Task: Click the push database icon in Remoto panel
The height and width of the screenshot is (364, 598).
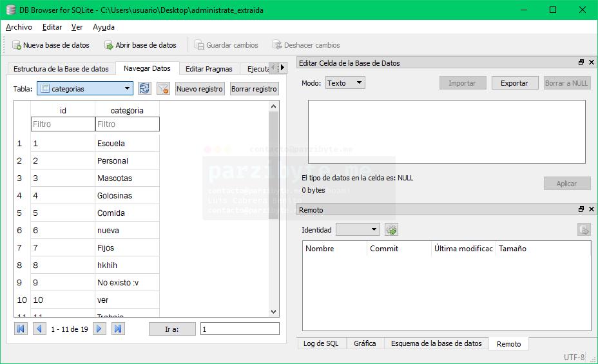Action: point(584,229)
